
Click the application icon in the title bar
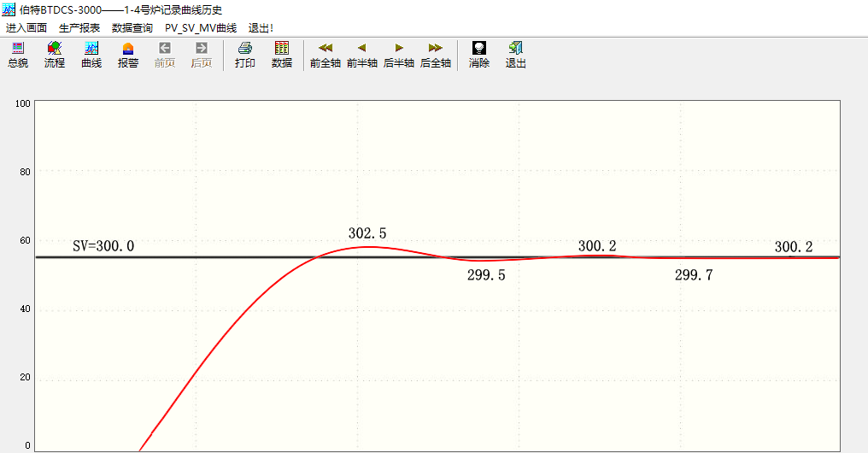9,9
